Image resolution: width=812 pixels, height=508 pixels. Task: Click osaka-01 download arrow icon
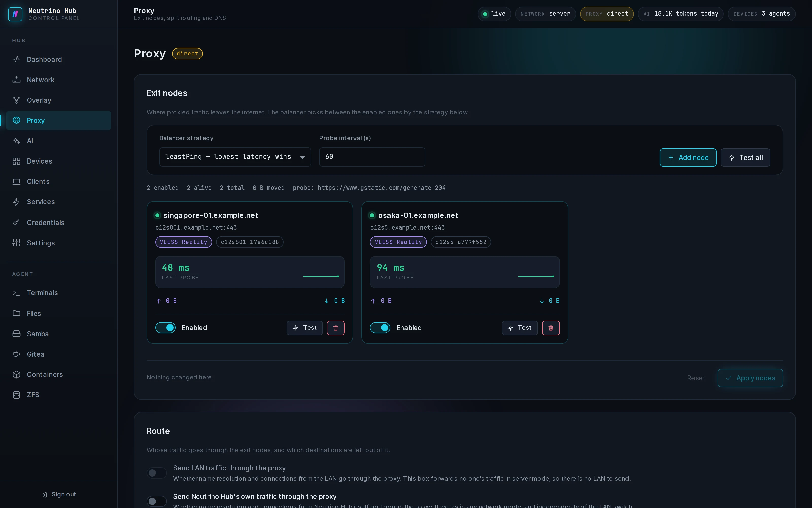pyautogui.click(x=542, y=301)
